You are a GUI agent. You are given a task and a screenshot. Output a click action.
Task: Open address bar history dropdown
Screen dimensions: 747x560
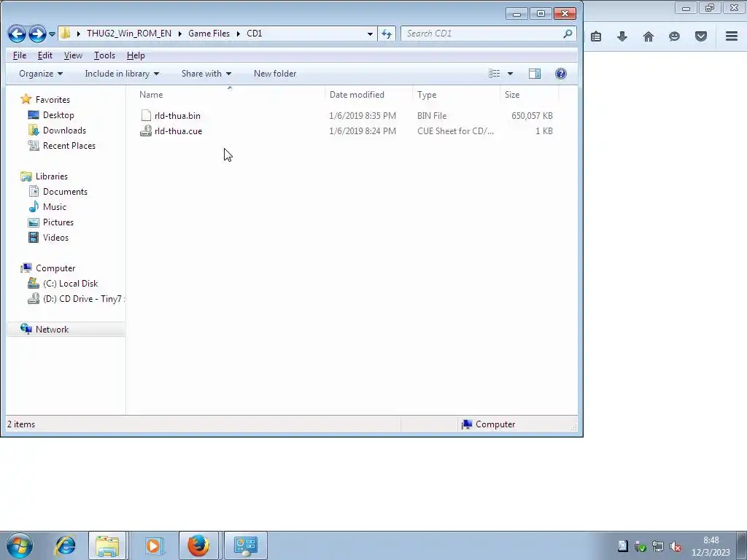370,34
